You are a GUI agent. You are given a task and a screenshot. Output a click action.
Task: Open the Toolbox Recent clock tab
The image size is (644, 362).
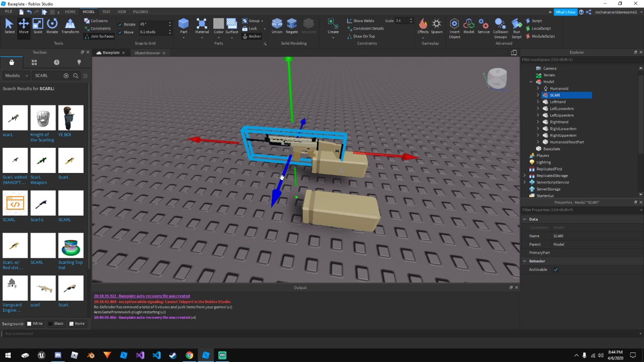click(56, 62)
